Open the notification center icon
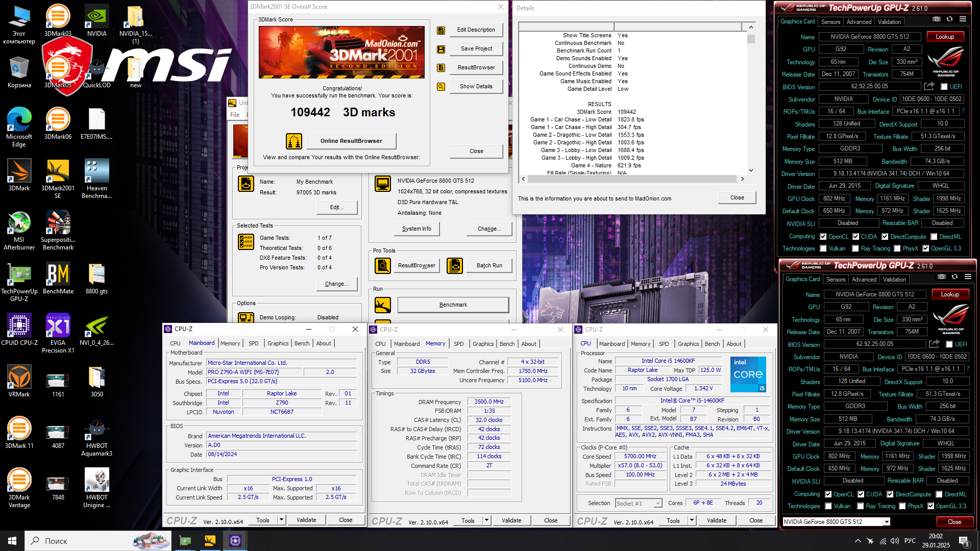980x551 pixels. (964, 541)
